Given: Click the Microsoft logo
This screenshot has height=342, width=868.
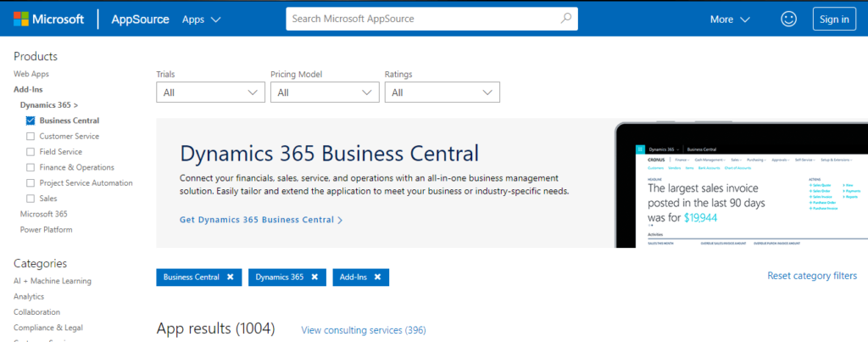Looking at the screenshot, I should click(x=48, y=19).
